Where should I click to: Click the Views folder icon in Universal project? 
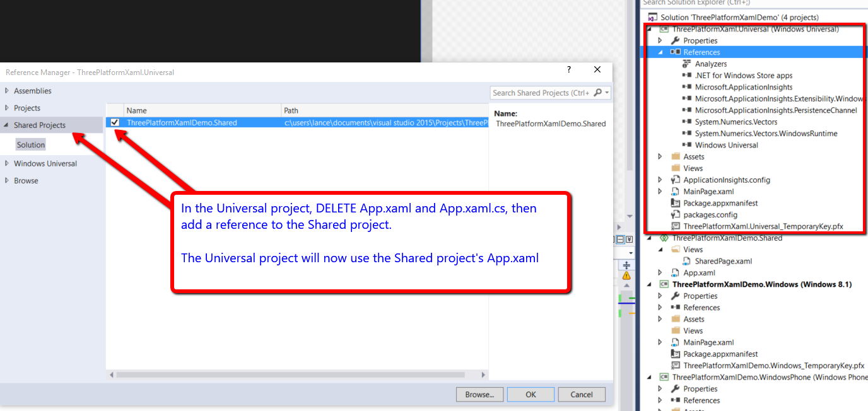(x=676, y=168)
